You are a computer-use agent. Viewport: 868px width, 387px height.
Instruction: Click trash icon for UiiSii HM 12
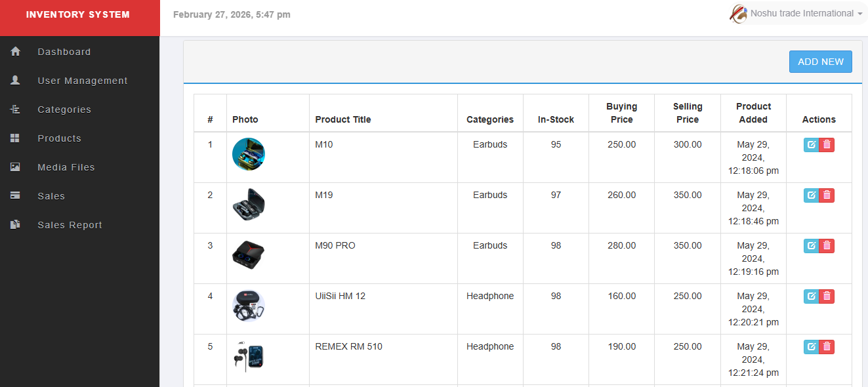(827, 296)
